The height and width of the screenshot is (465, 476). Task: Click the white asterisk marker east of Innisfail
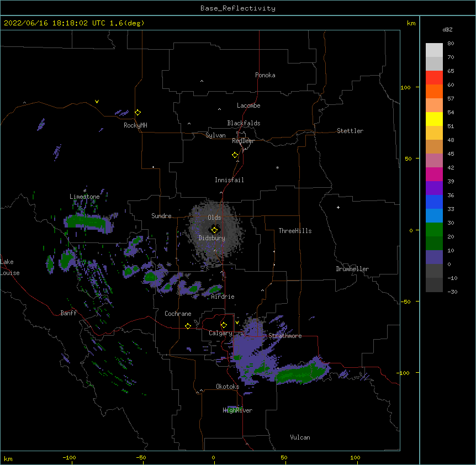tap(277, 167)
